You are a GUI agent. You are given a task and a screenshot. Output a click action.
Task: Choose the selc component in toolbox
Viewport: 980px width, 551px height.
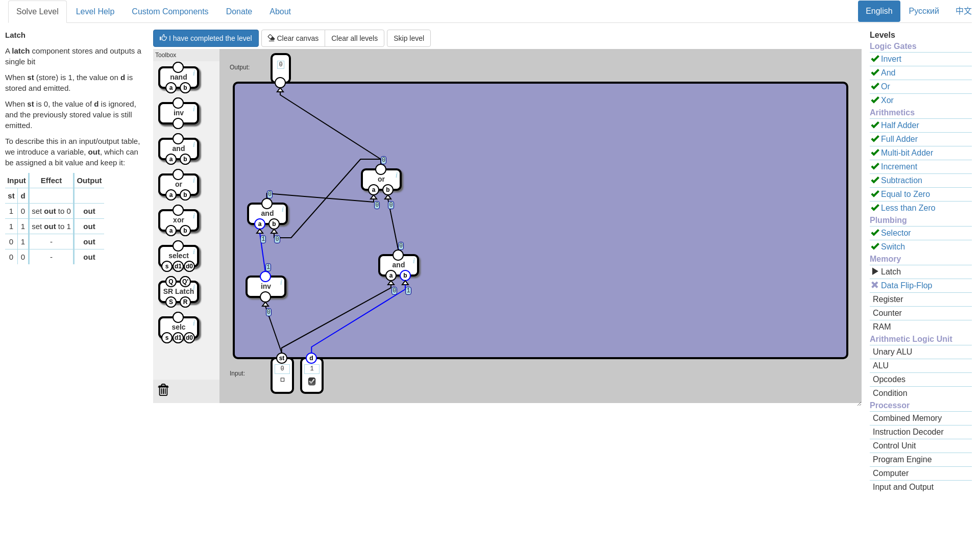click(x=178, y=328)
